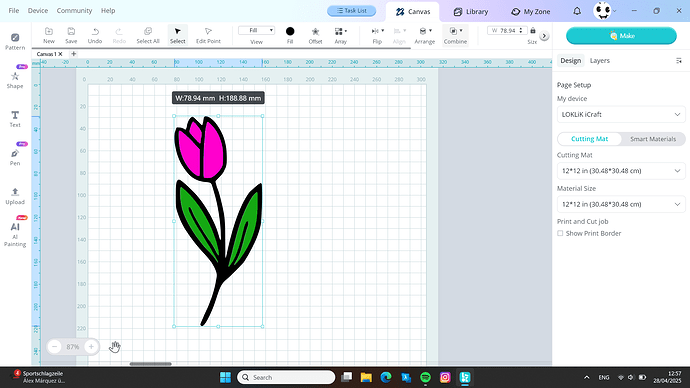Toggle the size aspect ratio lock

[533, 30]
